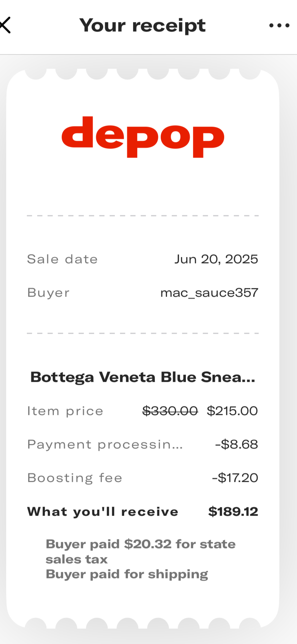This screenshot has height=644, width=297.
Task: Click the "Your receipt" page title
Action: 142,25
